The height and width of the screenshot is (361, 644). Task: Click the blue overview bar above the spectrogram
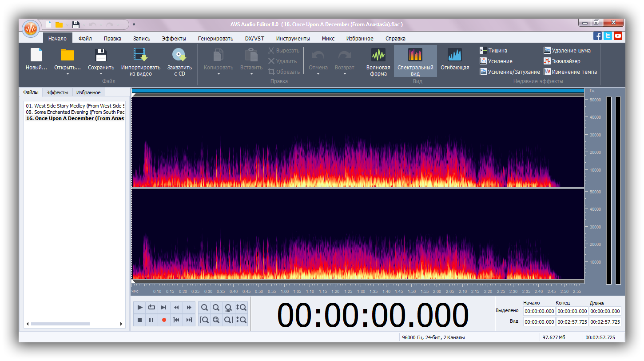tap(358, 91)
